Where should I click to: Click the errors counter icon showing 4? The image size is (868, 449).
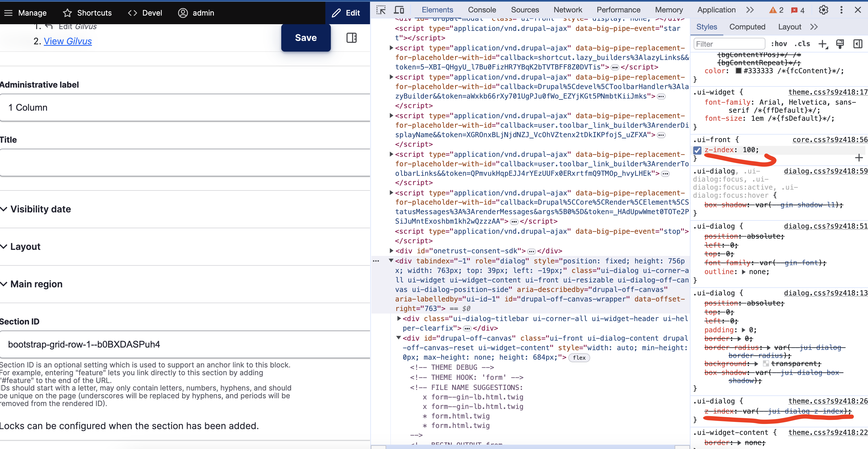pyautogui.click(x=798, y=10)
